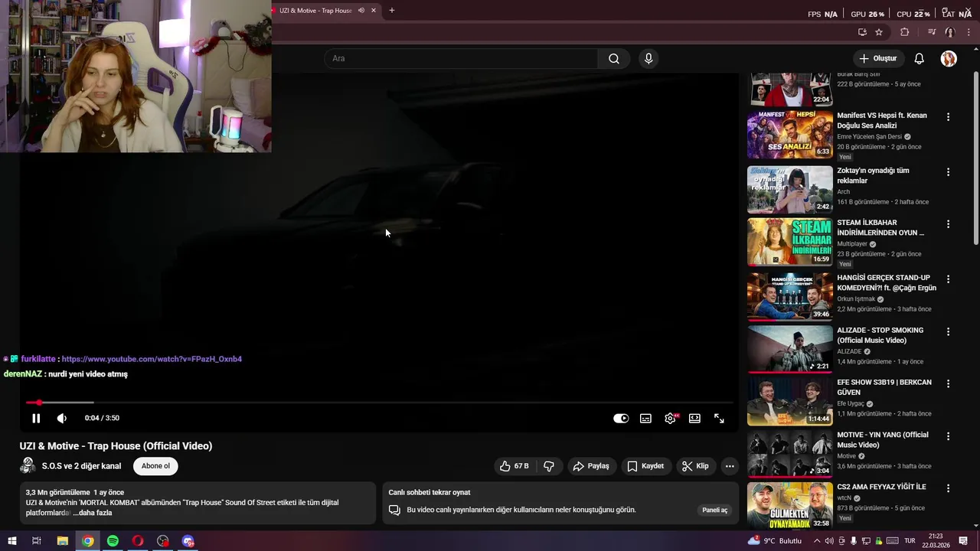Start voice search with microphone icon
This screenshot has height=551, width=980.
(x=648, y=58)
